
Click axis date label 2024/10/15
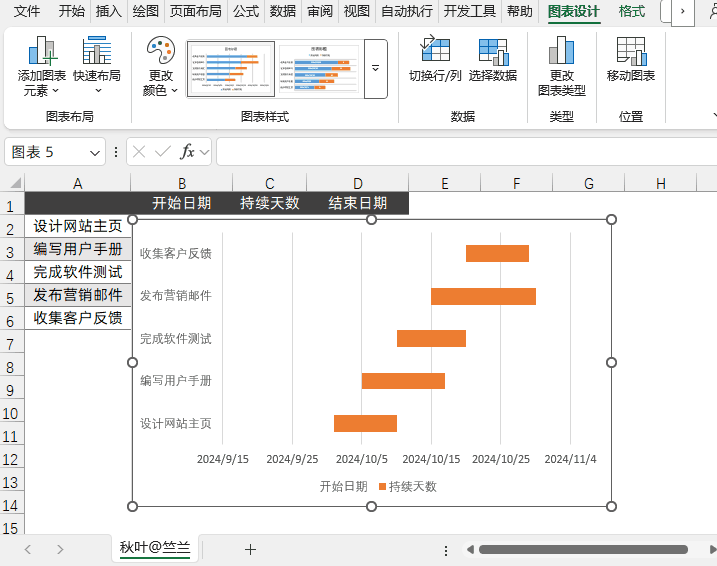coord(431,459)
